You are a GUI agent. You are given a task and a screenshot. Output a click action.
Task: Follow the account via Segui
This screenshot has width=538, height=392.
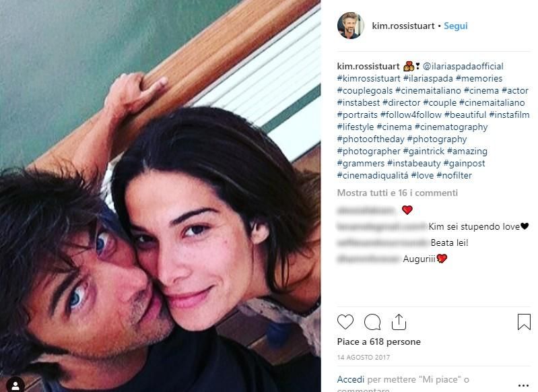pyautogui.click(x=456, y=26)
